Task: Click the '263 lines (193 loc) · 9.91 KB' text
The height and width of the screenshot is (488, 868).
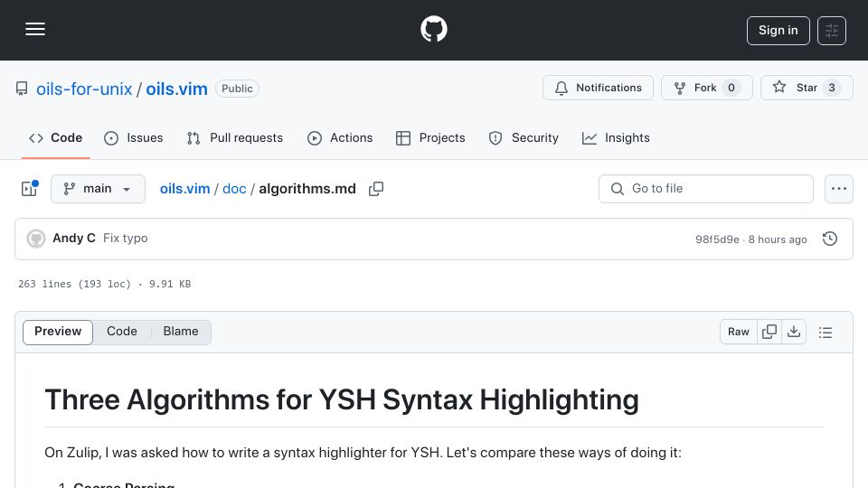Action: (x=105, y=284)
